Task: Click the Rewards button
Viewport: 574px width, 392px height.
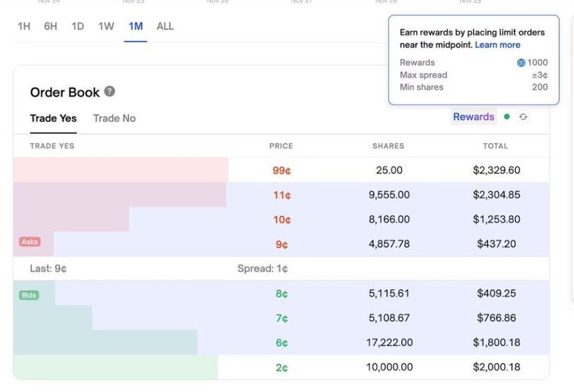Action: (473, 117)
